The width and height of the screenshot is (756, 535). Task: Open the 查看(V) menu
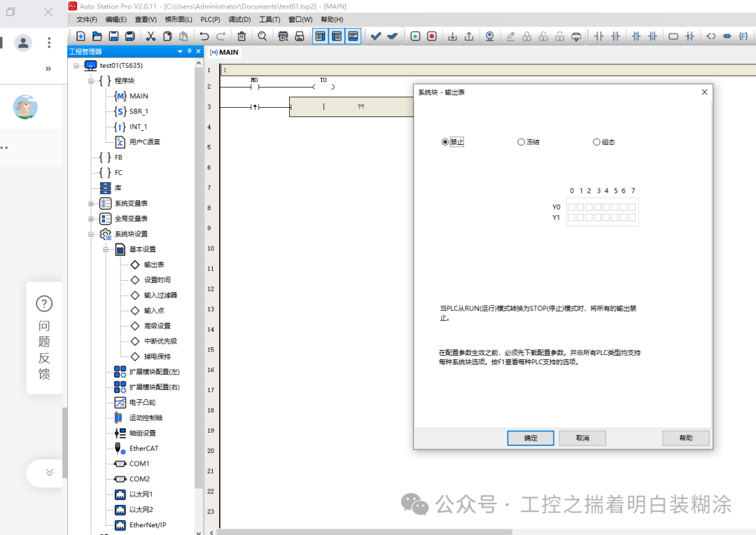(146, 20)
